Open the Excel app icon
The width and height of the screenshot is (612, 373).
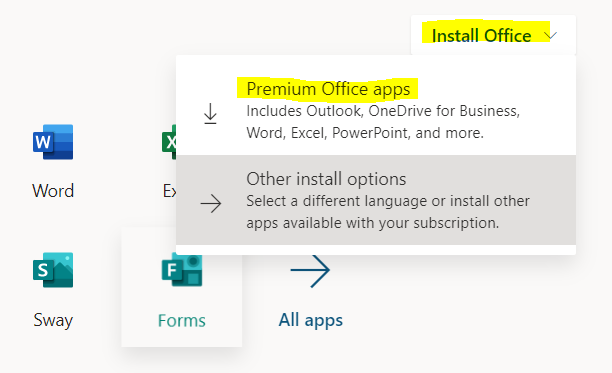[x=169, y=142]
